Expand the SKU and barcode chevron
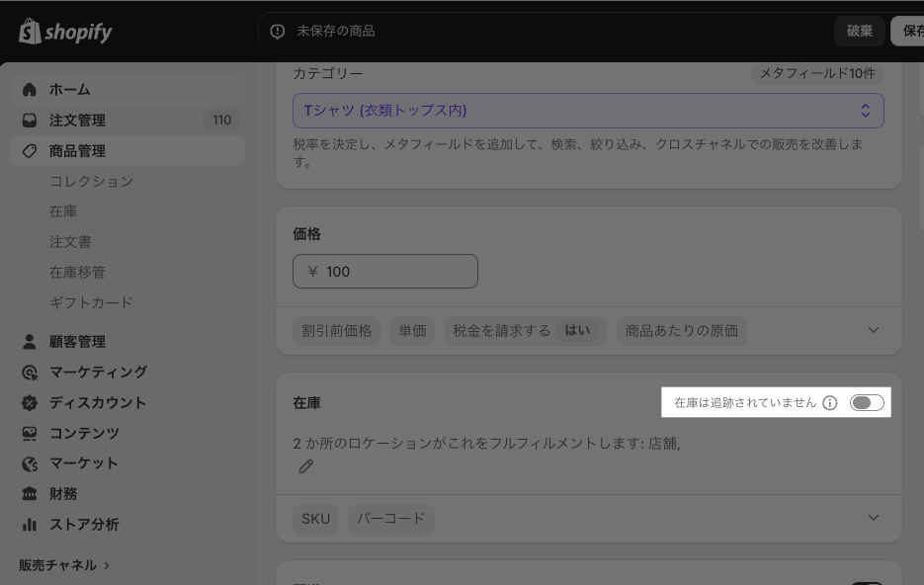The height and width of the screenshot is (585, 924). click(x=874, y=518)
